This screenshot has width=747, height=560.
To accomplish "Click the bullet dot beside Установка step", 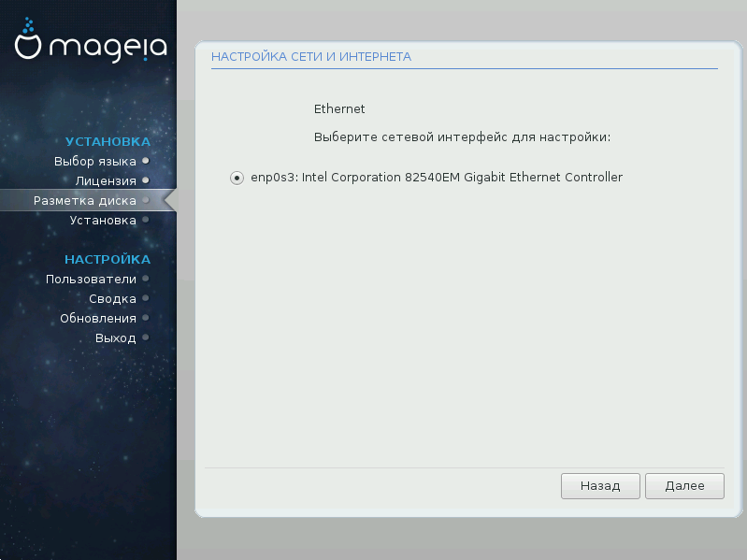I will pos(145,220).
